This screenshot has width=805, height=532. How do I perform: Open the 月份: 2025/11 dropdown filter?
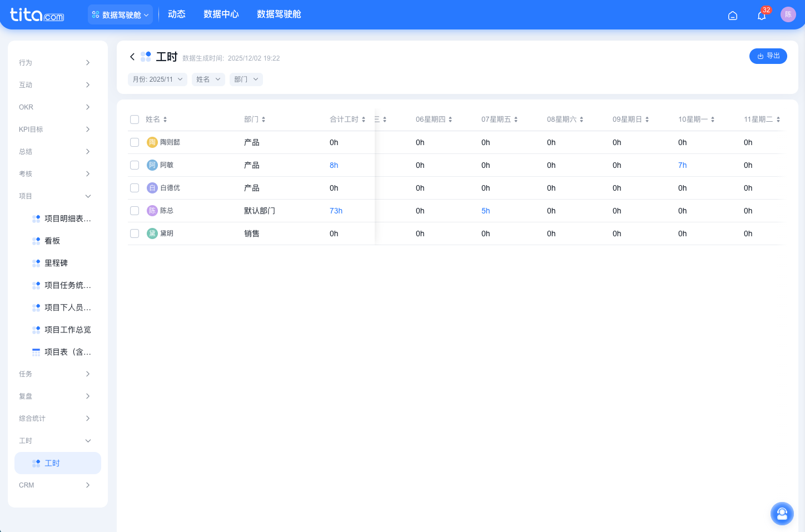pos(157,79)
